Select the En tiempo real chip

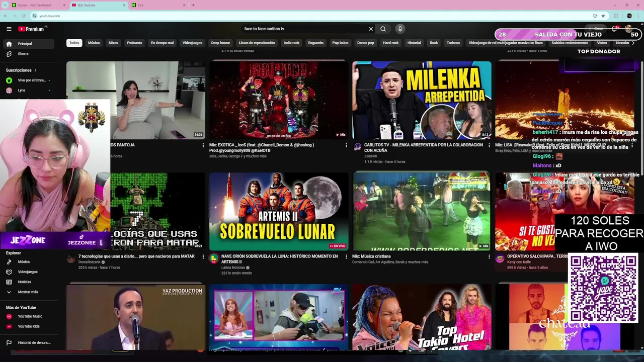[x=162, y=43]
